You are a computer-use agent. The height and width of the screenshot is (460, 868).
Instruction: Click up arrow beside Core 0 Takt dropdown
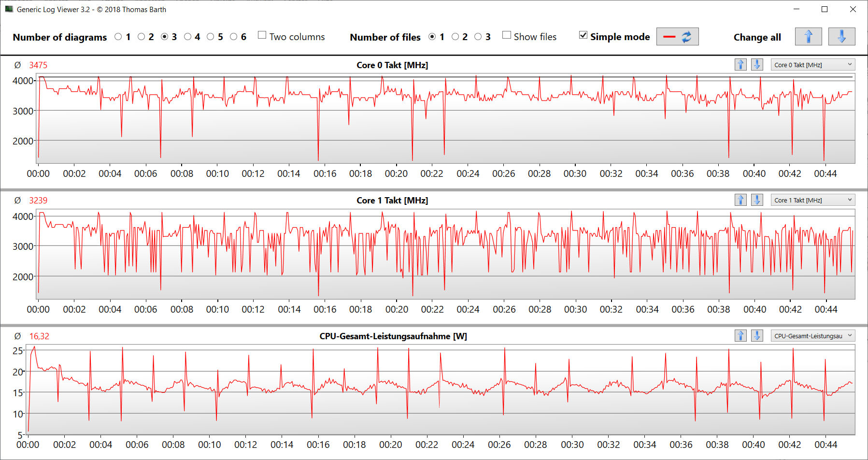pos(740,65)
